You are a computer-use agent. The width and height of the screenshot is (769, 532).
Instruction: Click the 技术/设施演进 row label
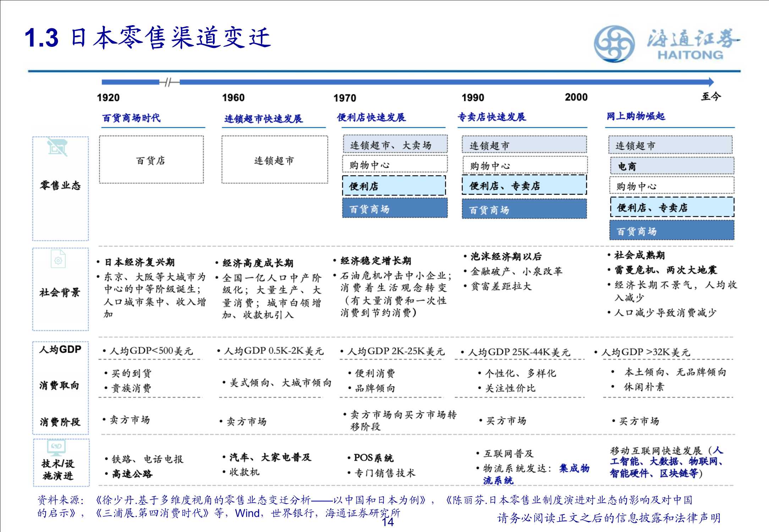point(58,469)
